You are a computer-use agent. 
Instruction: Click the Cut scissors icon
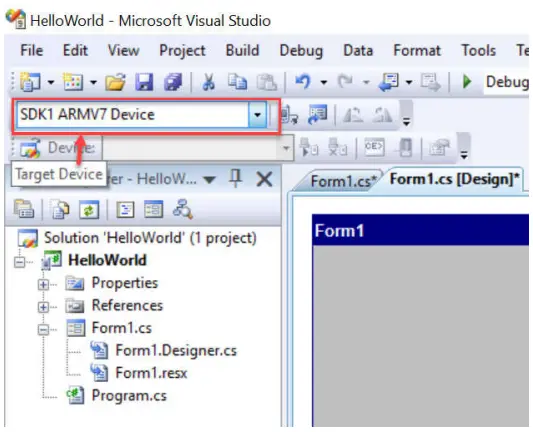[208, 82]
